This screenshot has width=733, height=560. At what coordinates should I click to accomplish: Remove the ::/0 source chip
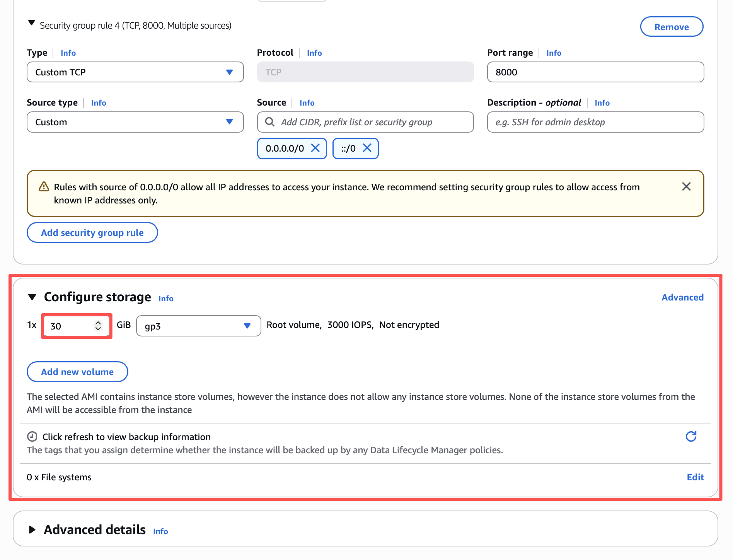pos(367,148)
